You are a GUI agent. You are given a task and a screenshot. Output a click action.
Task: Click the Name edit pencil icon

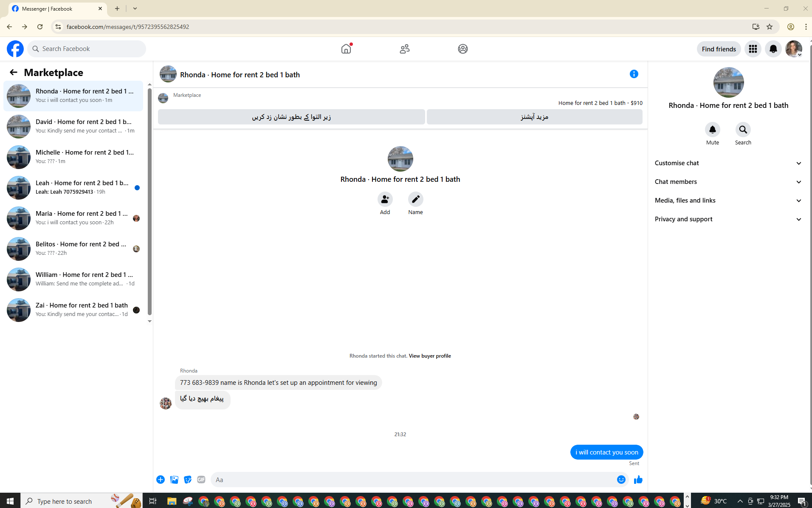tap(416, 199)
